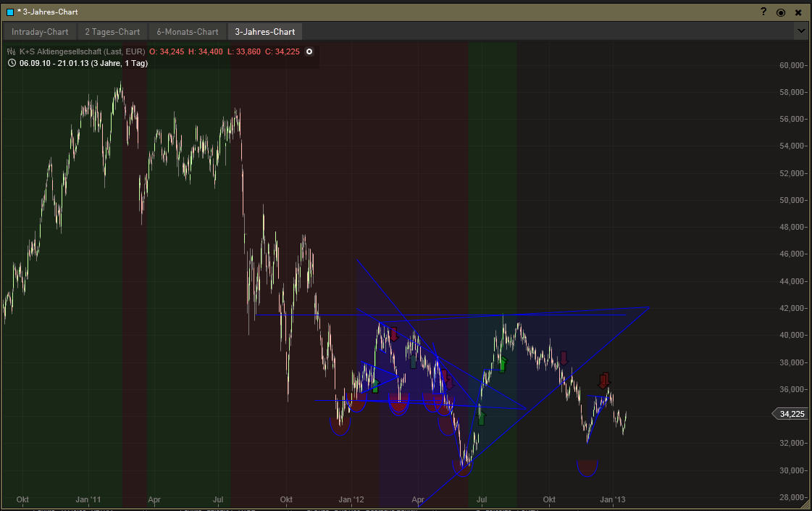Click the close value C: 34,225 in legend
This screenshot has height=511, width=812.
[x=282, y=52]
